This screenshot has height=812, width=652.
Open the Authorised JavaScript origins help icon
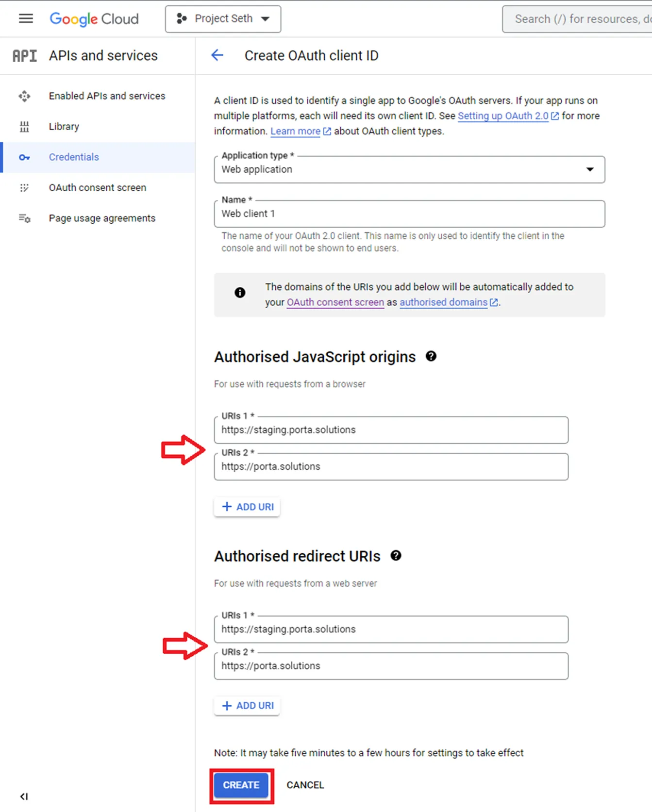[431, 356]
